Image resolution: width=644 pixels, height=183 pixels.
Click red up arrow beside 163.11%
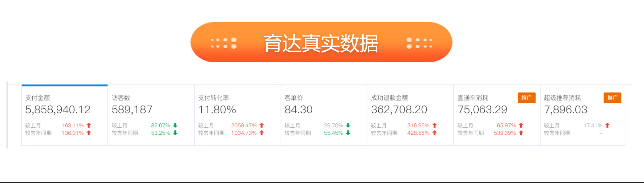pos(89,125)
